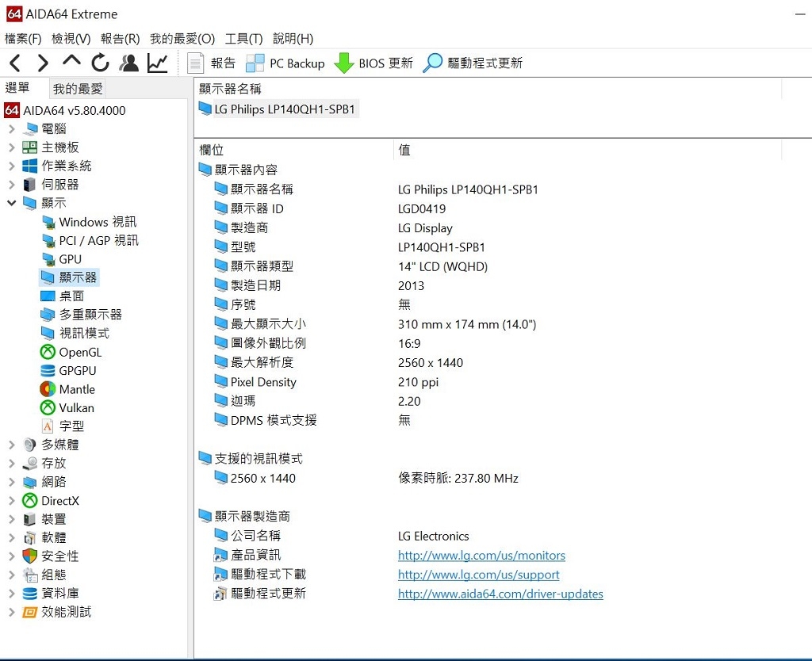Refresh the page with the circular arrow
Screen dimensions: 812x661
101,63
